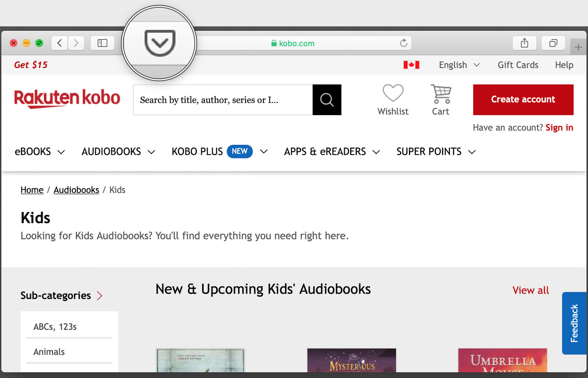588x378 pixels.
Task: Click the search input field
Action: tap(223, 99)
